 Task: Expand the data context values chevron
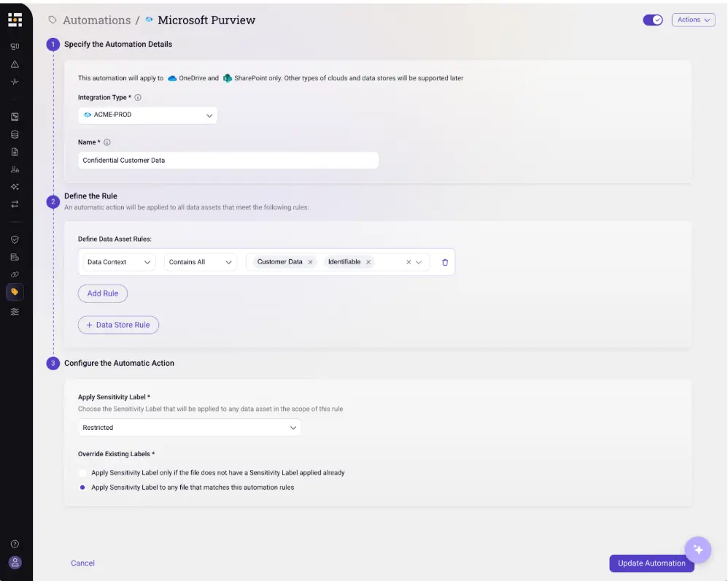419,262
